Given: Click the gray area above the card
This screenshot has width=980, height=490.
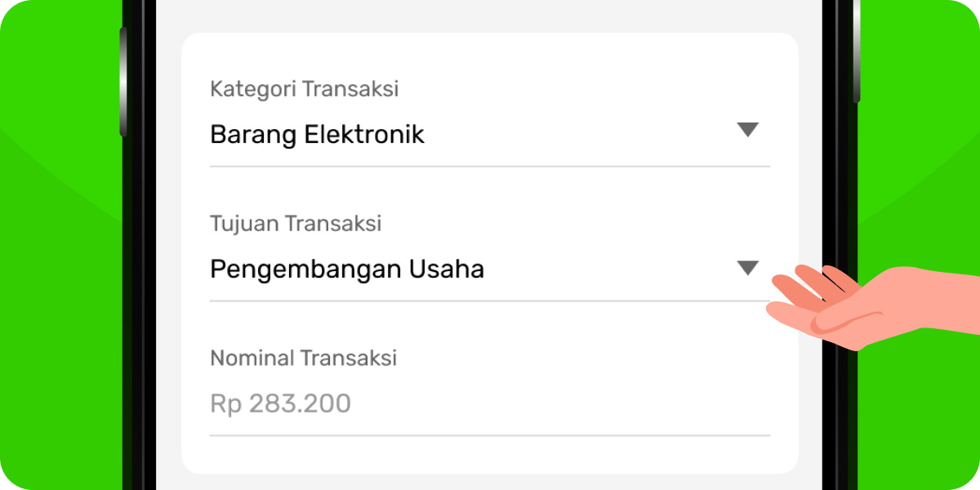Looking at the screenshot, I should pos(489,15).
